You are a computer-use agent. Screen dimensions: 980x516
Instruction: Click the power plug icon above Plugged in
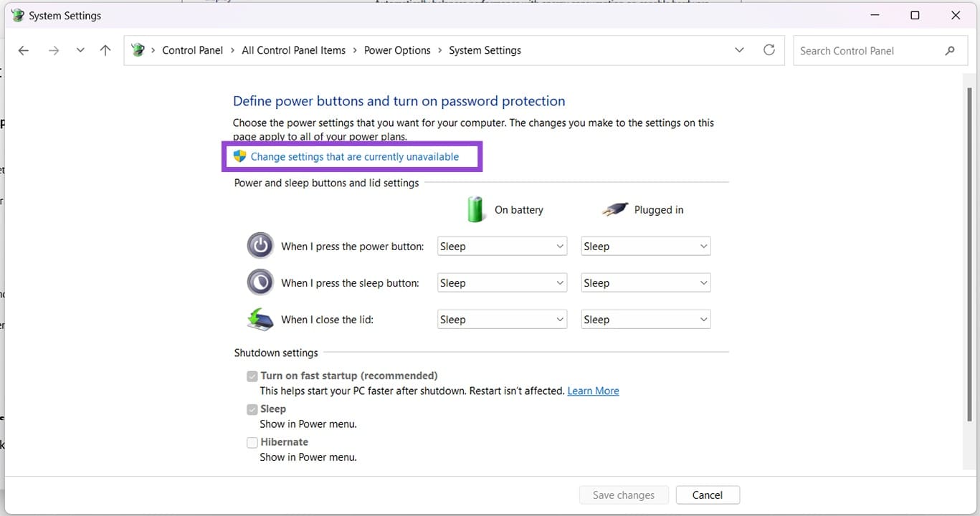[x=614, y=209]
